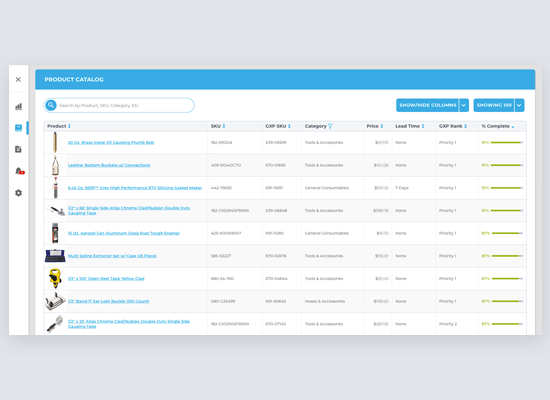550x400 pixels.
Task: Click the completion progress bar of first product
Action: tap(507, 142)
